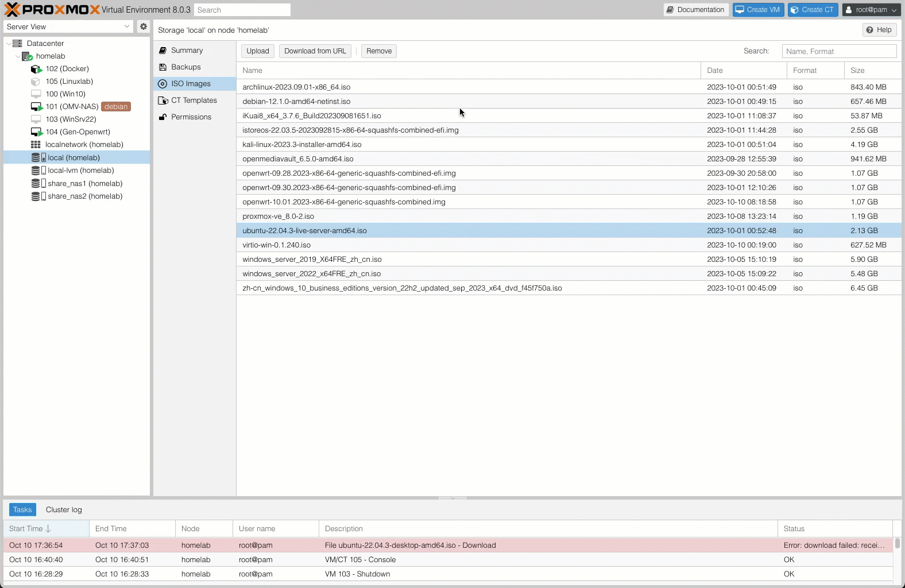
Task: Click the 103 (WinSrv22) VM icon
Action: pos(36,119)
